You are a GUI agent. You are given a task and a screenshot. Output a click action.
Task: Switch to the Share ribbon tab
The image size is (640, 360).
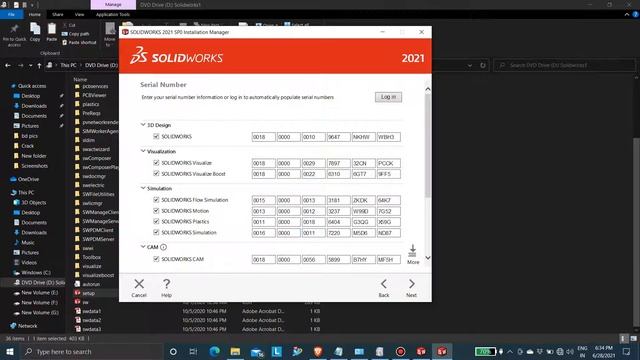coord(58,14)
